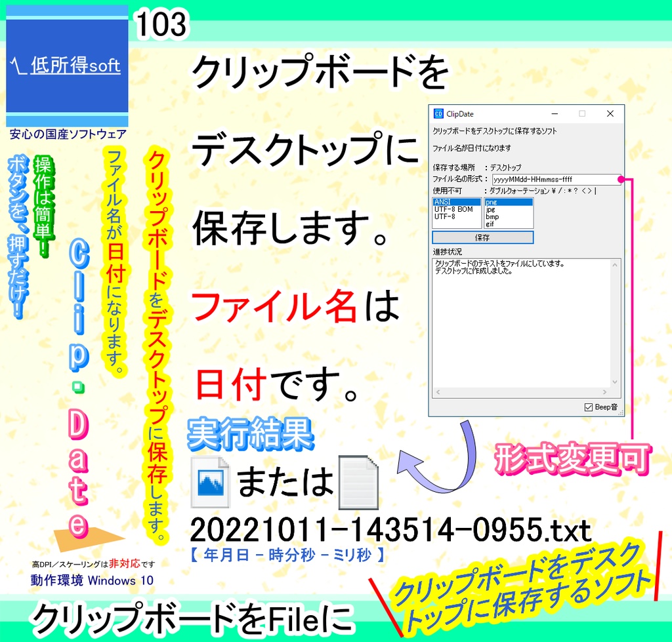This screenshot has height=642, width=672.
Task: Click the 保存 save button
Action: pyautogui.click(x=483, y=237)
